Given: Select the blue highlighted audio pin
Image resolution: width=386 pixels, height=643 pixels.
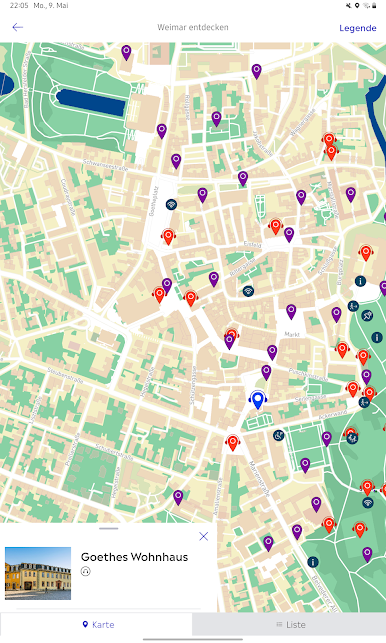Looking at the screenshot, I should (258, 399).
